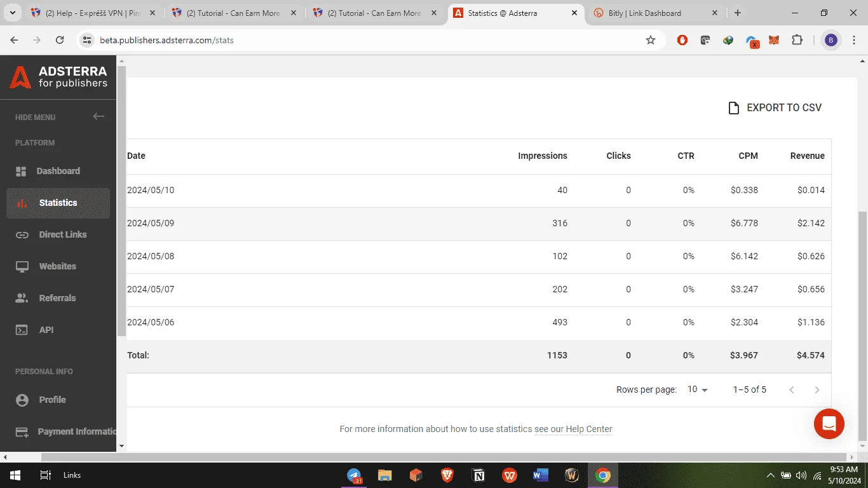Viewport: 868px width, 488px height.
Task: Open the red live chat bubble
Action: pos(829,424)
